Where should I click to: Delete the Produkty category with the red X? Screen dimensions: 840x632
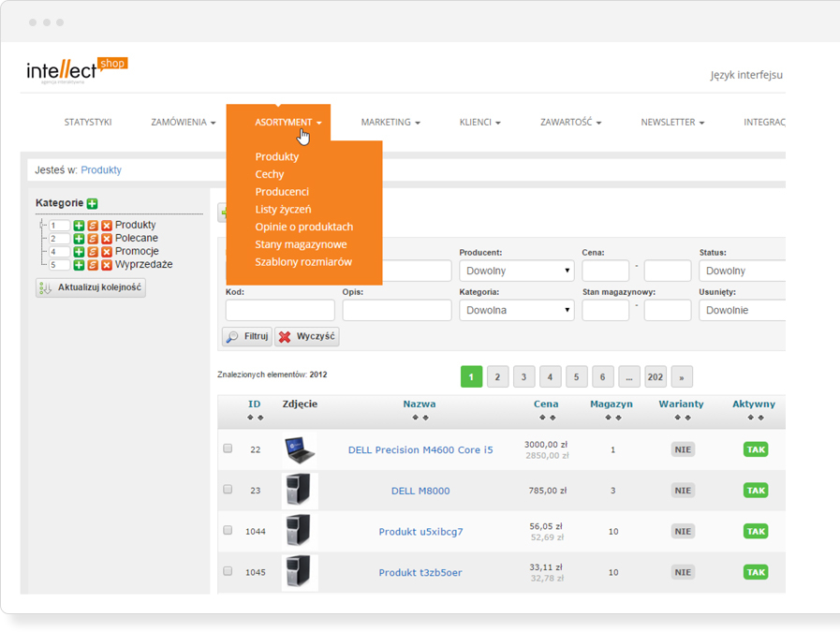coord(107,226)
